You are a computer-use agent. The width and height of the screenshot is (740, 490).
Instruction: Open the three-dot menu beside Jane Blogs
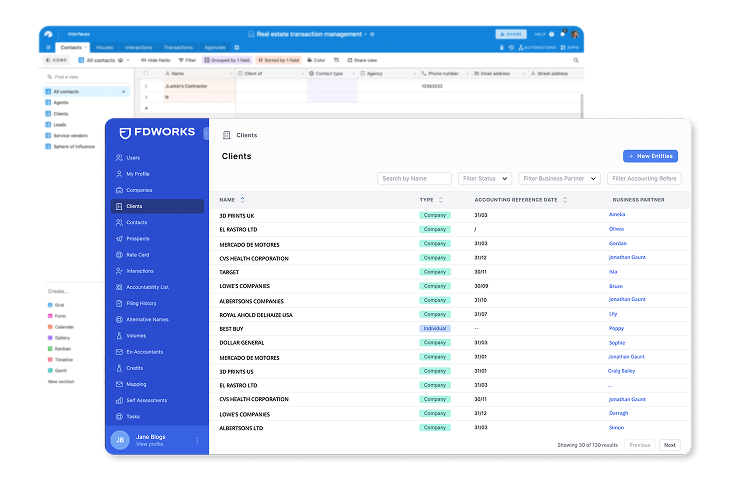(x=197, y=440)
